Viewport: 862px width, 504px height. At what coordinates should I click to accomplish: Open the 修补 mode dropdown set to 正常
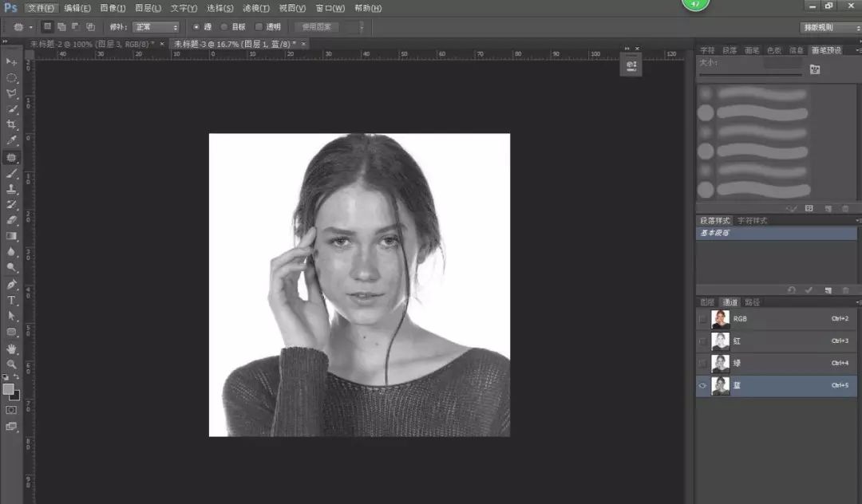pyautogui.click(x=156, y=27)
